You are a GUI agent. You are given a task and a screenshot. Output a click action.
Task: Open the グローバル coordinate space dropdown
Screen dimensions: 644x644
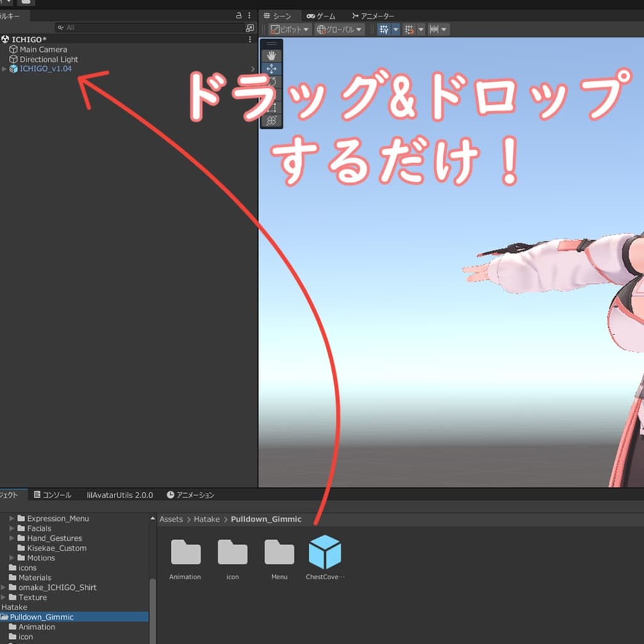click(340, 30)
